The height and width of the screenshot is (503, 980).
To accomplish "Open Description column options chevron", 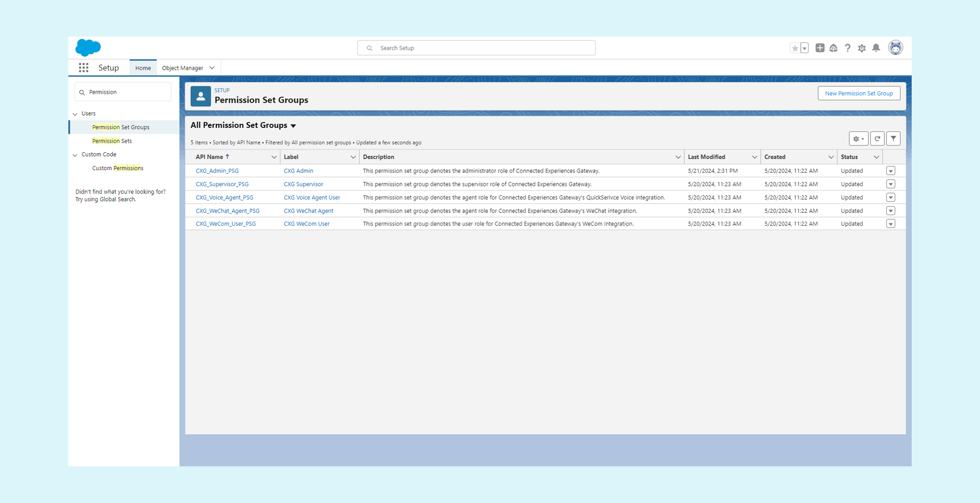I will pyautogui.click(x=678, y=157).
